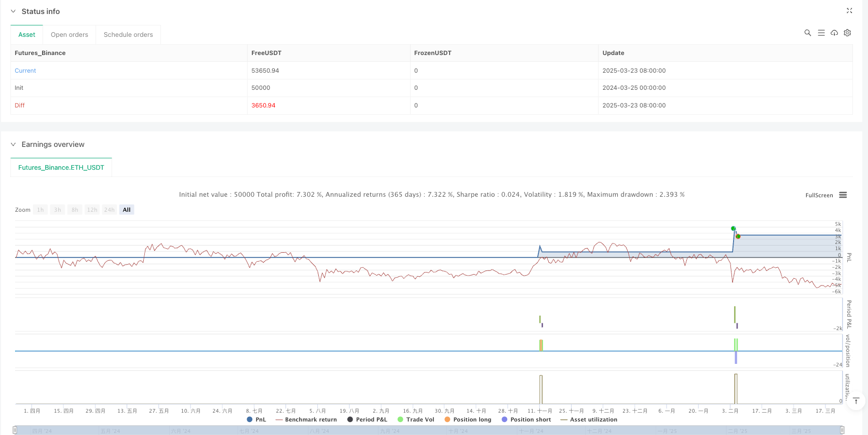Image resolution: width=868 pixels, height=435 pixels.
Task: Toggle Position short legend entry
Action: pos(526,419)
